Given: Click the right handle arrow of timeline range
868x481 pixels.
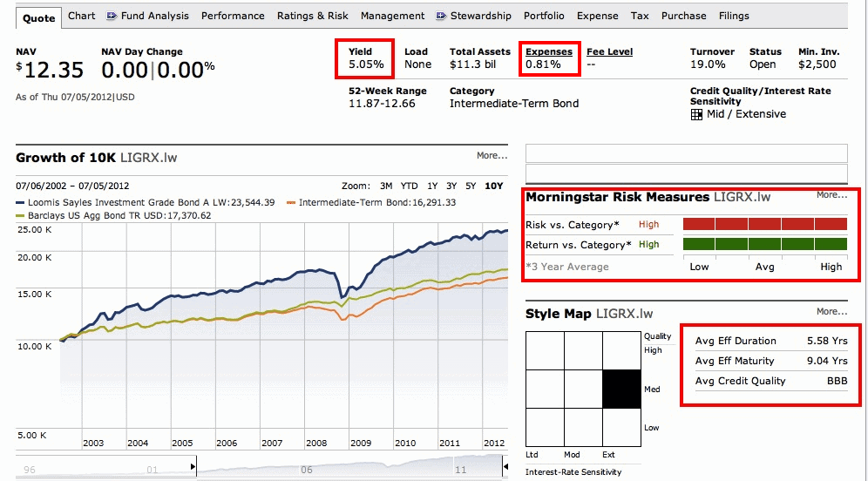Looking at the screenshot, I should click(x=505, y=466).
